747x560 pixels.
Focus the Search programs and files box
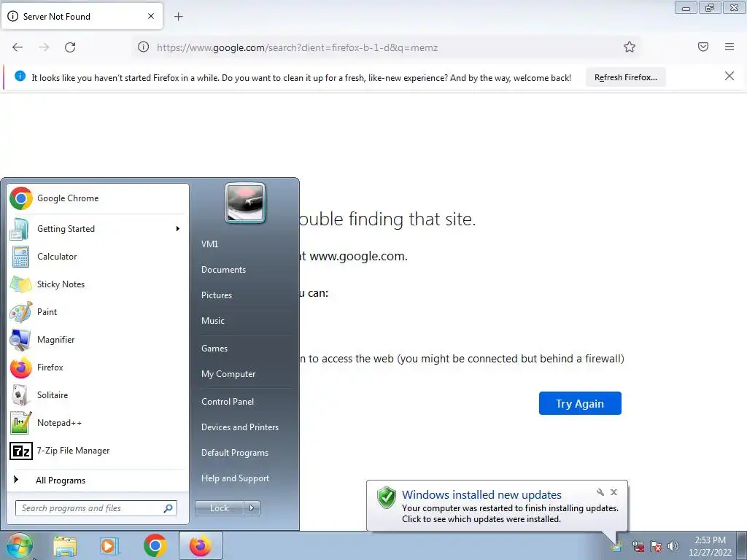[96, 508]
